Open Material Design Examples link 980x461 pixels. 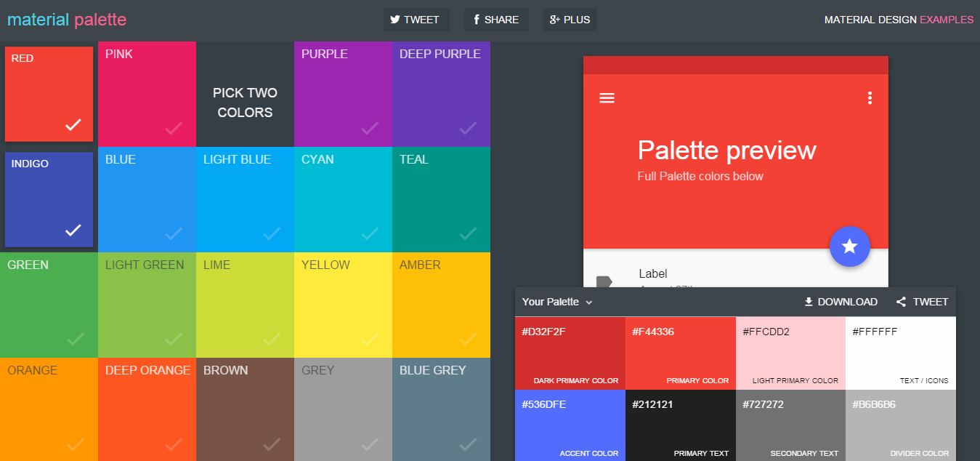(899, 20)
